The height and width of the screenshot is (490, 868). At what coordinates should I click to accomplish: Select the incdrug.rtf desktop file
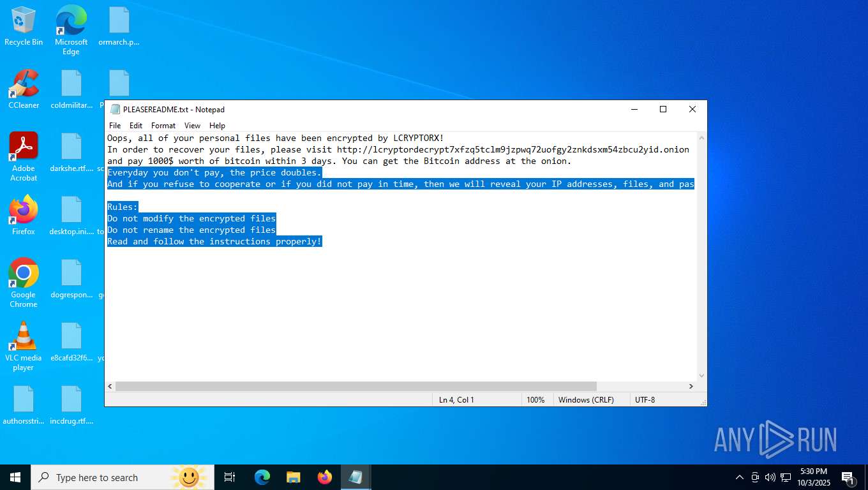click(x=71, y=405)
